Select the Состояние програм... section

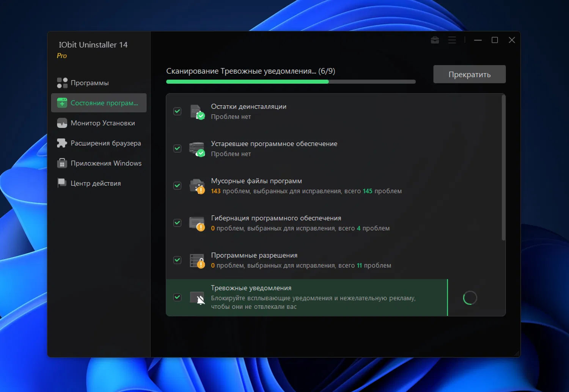(x=99, y=103)
